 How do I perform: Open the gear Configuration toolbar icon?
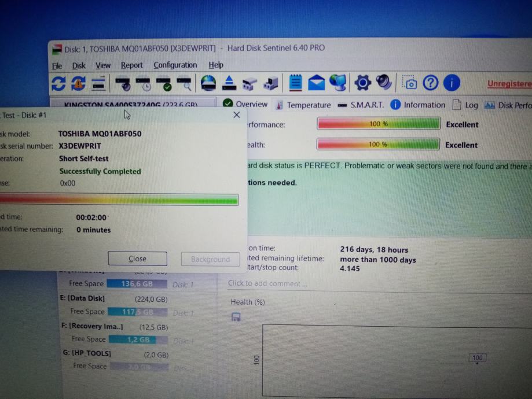pos(362,83)
